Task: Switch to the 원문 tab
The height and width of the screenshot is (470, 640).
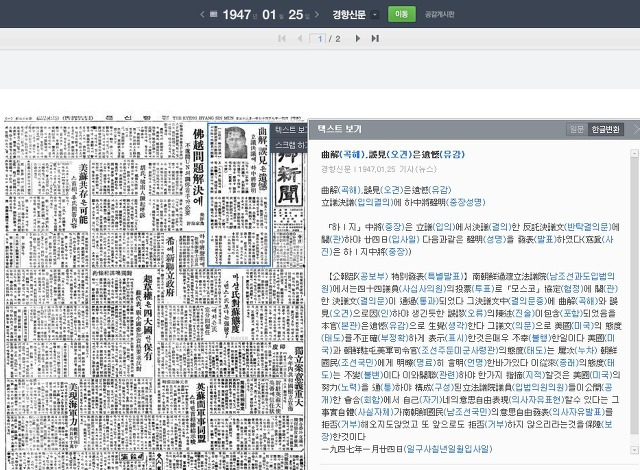Action: click(577, 129)
